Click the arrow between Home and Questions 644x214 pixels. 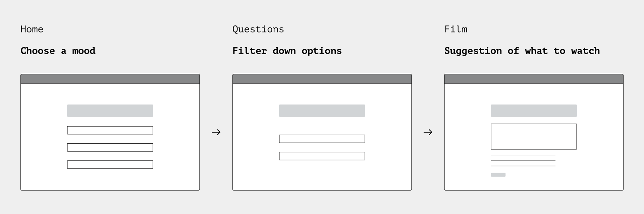tap(216, 132)
